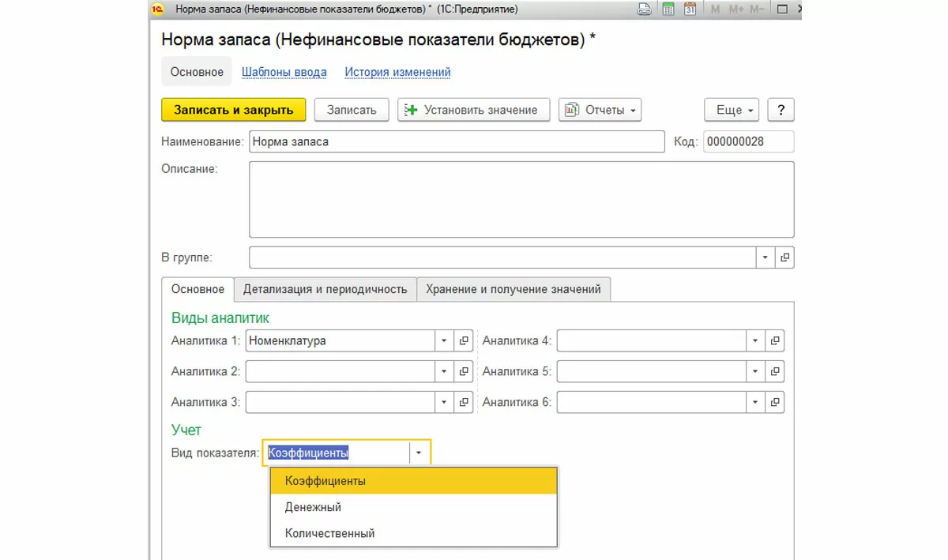Open the calculator from the title bar
The image size is (948, 560).
tap(668, 9)
